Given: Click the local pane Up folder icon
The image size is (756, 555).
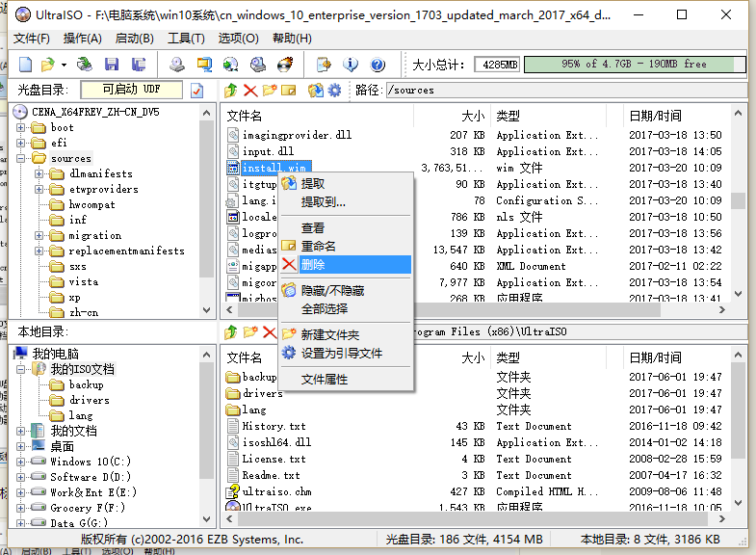Looking at the screenshot, I should [231, 331].
